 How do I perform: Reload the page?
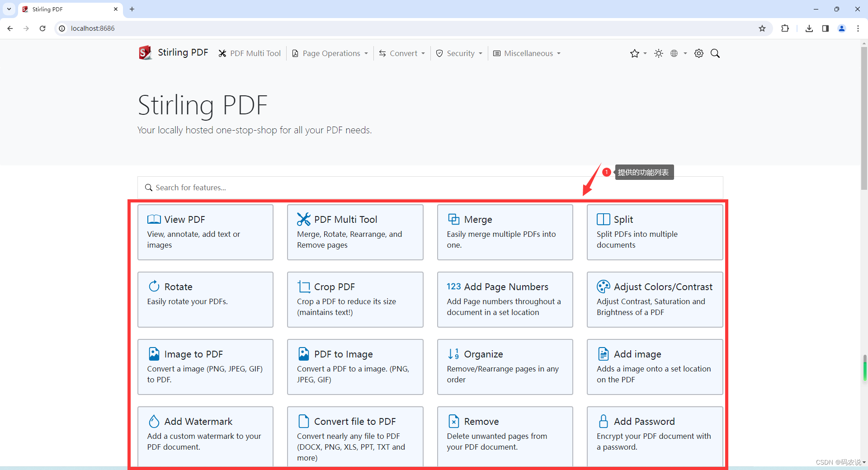pyautogui.click(x=42, y=28)
